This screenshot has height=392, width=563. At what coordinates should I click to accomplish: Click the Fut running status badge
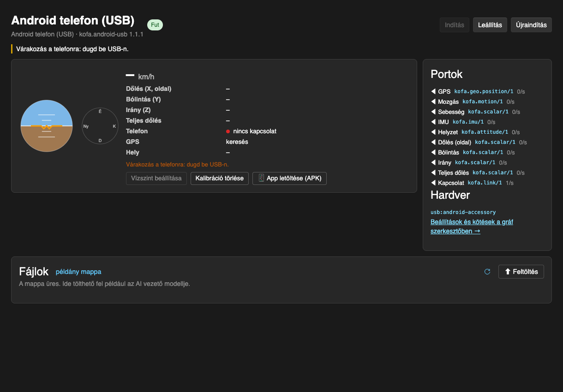click(155, 25)
